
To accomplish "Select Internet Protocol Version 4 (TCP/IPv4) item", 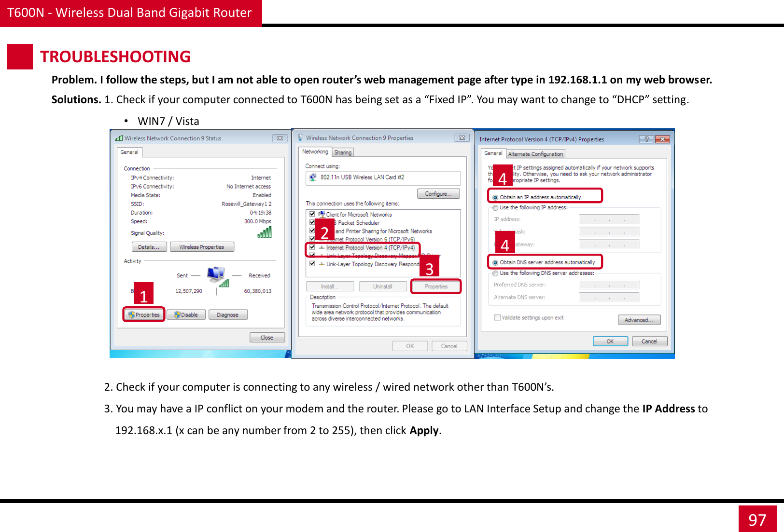I will [x=370, y=247].
